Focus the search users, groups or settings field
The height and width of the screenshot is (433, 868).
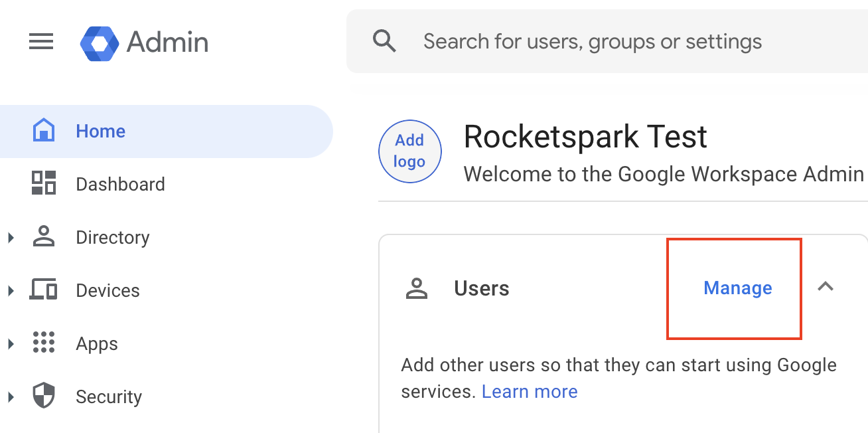607,41
